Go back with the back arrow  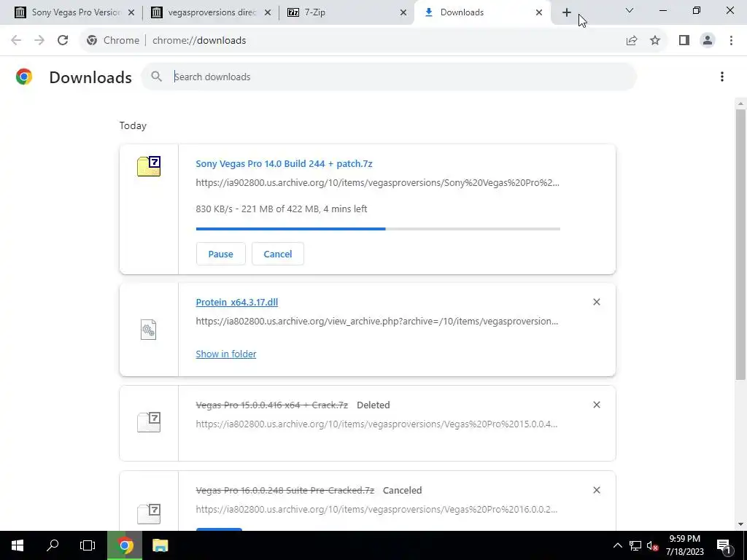pos(16,41)
